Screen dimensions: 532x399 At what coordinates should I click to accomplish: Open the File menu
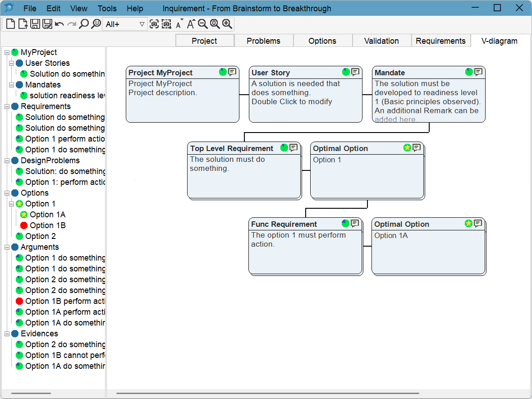tap(30, 9)
